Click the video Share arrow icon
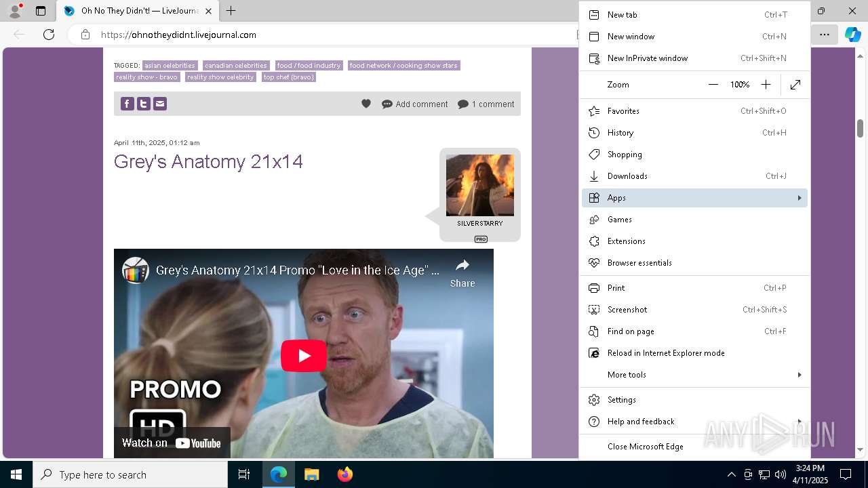Screen dimensions: 868x488 click(462, 265)
